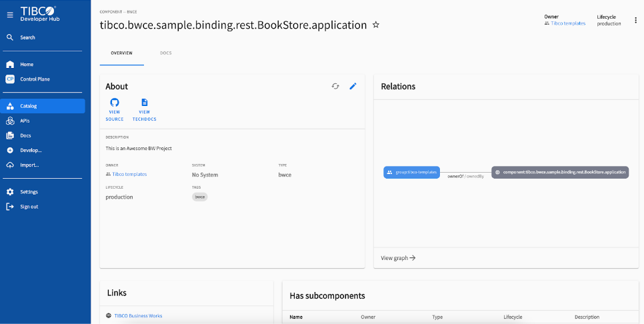644x324 pixels.
Task: Select the Overview tab
Action: coord(121,53)
